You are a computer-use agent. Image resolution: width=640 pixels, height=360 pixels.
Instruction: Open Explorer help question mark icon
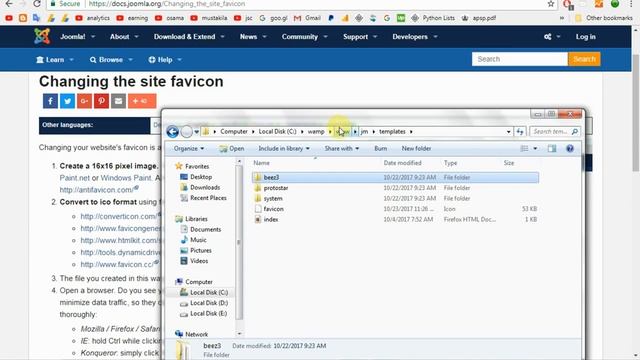(570, 149)
